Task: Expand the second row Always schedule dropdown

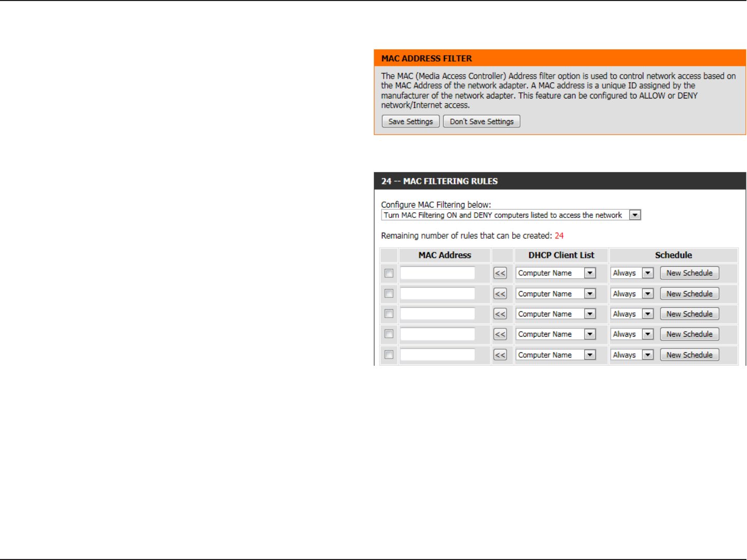Action: (632, 294)
